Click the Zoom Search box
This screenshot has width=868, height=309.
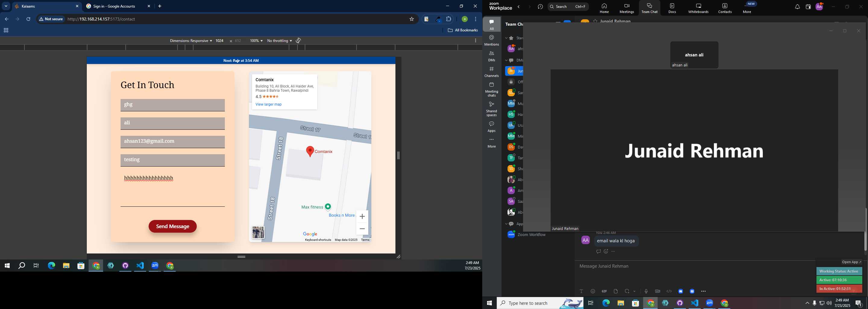(x=568, y=6)
